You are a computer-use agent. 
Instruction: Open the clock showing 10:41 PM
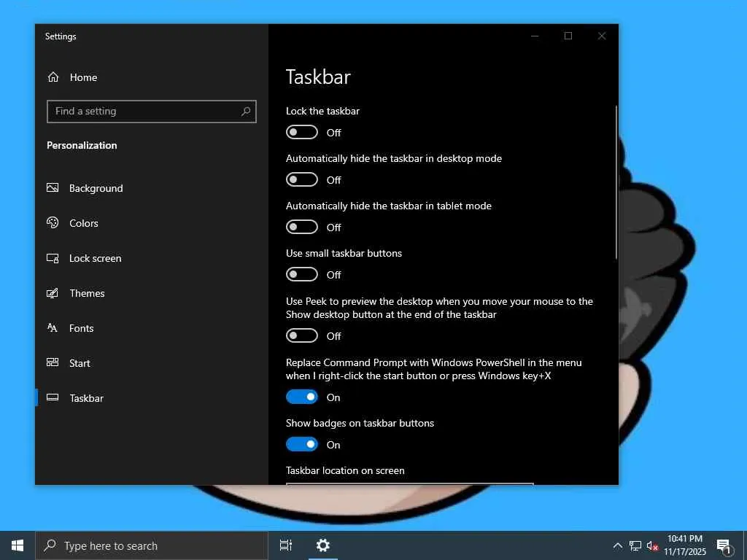pos(685,545)
